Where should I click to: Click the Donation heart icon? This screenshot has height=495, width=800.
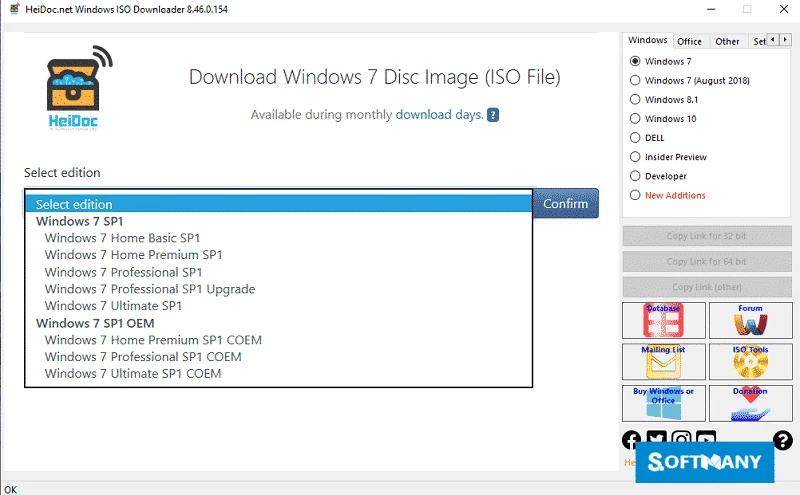pyautogui.click(x=750, y=403)
